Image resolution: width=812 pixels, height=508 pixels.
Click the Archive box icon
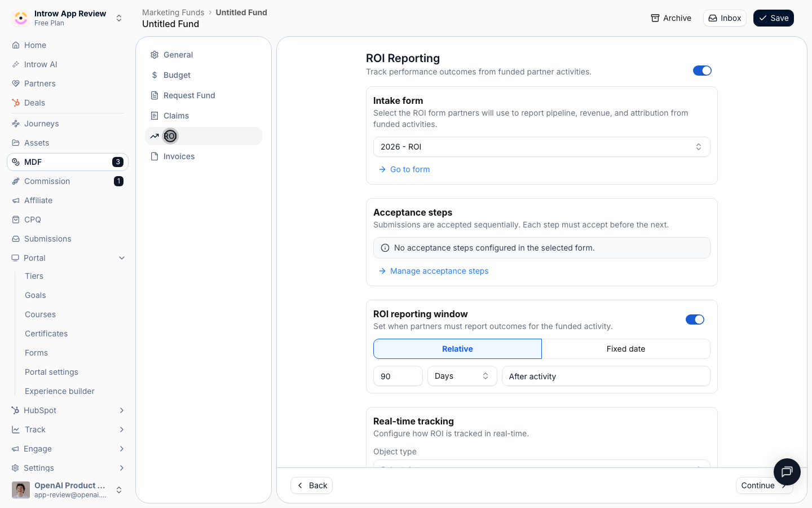click(655, 18)
